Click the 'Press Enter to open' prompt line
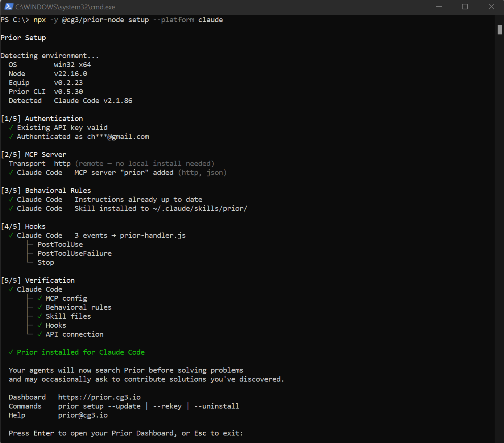Image resolution: width=504 pixels, height=443 pixels. point(126,433)
